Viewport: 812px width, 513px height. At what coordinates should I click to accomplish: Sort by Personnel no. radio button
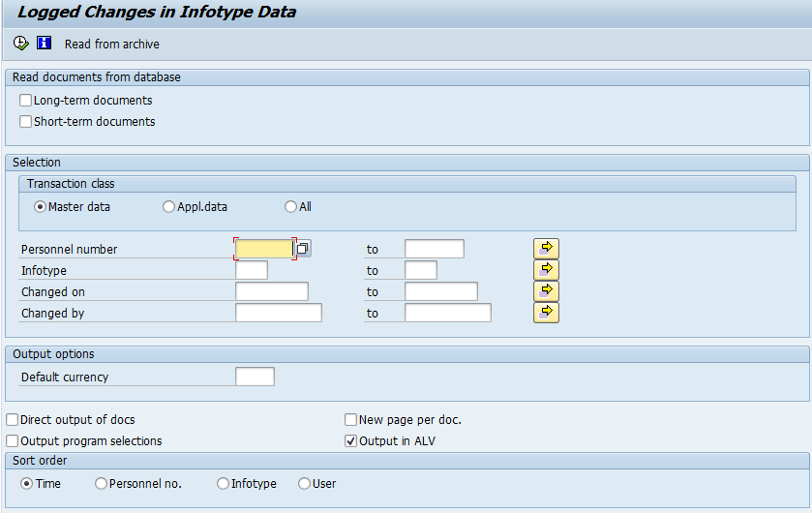pyautogui.click(x=102, y=484)
